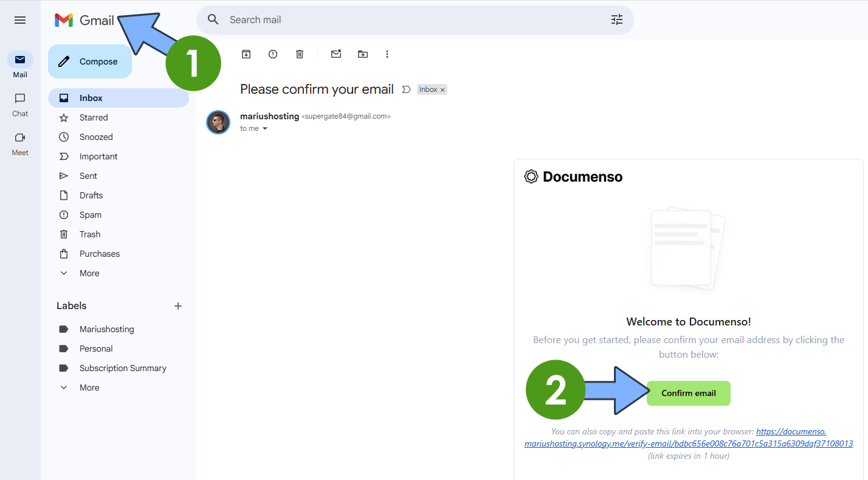The height and width of the screenshot is (480, 868).
Task: Open the Starred folder
Action: (94, 117)
